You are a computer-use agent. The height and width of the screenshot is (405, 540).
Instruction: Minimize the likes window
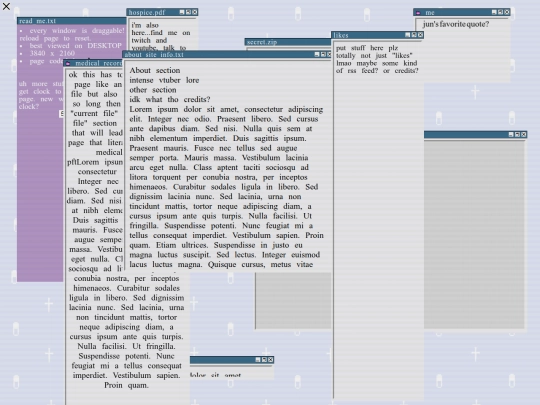(x=407, y=35)
